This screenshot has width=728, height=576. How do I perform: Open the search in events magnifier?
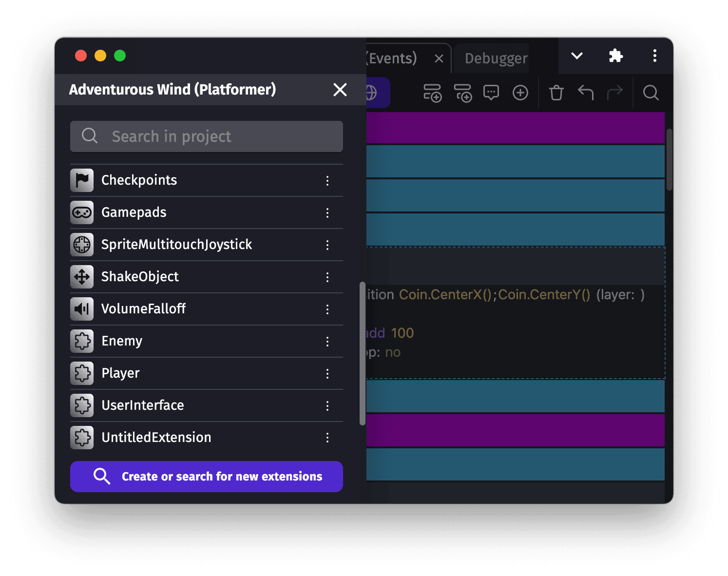tap(651, 93)
